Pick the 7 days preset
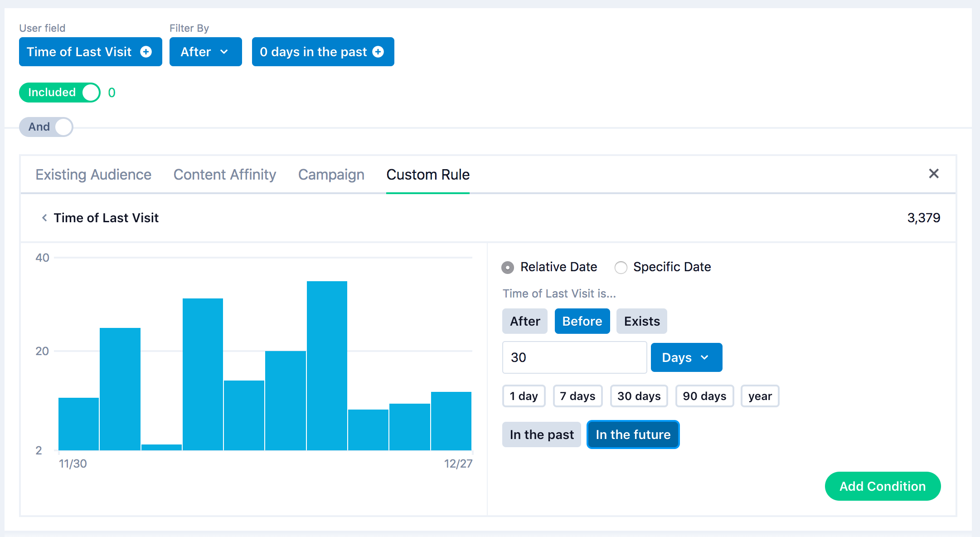The image size is (980, 537). click(577, 396)
